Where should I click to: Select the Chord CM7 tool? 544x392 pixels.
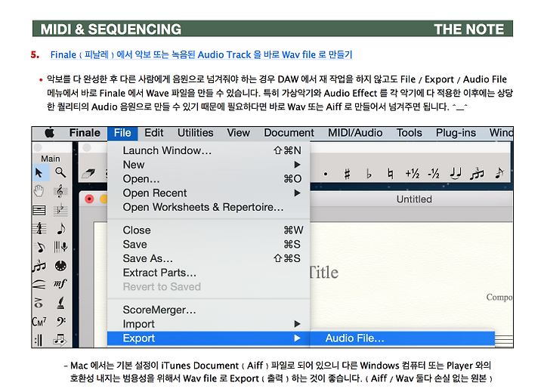39,322
